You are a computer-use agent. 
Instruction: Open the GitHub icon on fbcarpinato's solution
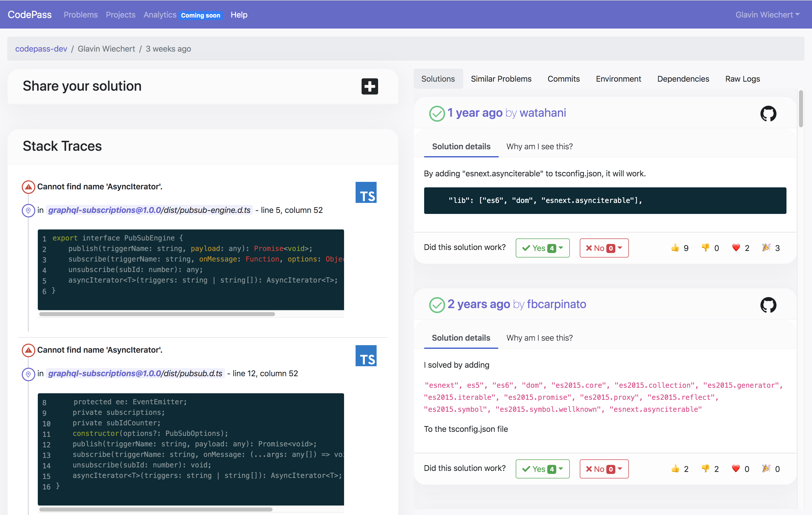[768, 305]
